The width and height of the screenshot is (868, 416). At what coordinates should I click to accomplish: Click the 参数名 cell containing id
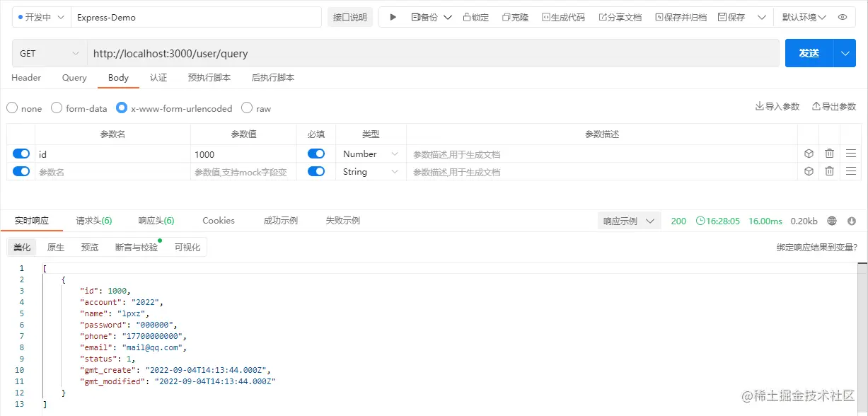(x=112, y=154)
